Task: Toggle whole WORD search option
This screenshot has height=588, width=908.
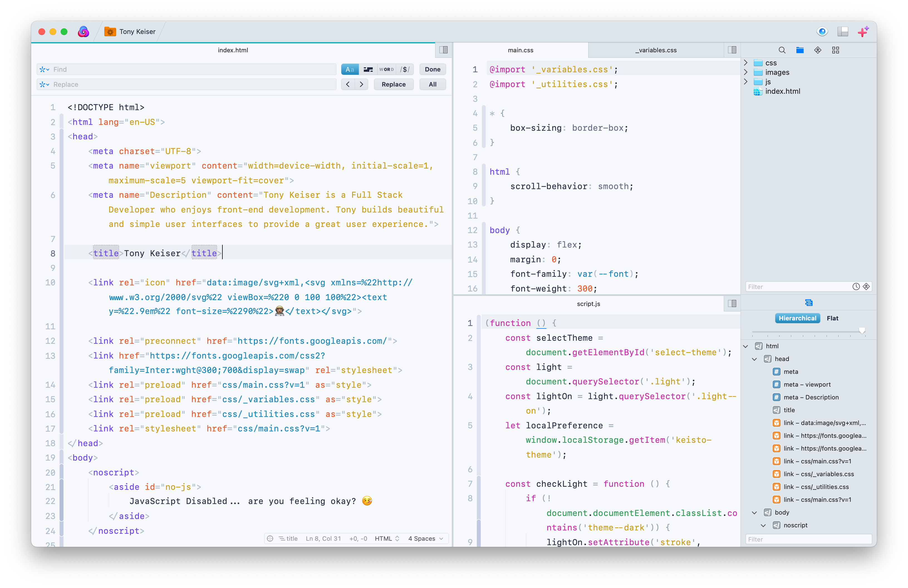Action: [386, 70]
